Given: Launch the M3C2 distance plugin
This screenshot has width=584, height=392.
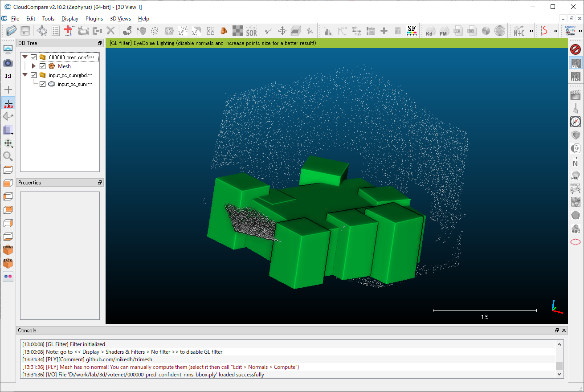Looking at the screenshot, I should [575, 189].
